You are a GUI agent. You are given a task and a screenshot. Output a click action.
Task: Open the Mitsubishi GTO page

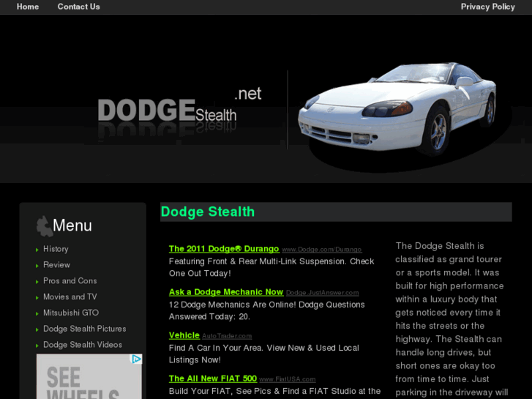point(71,313)
